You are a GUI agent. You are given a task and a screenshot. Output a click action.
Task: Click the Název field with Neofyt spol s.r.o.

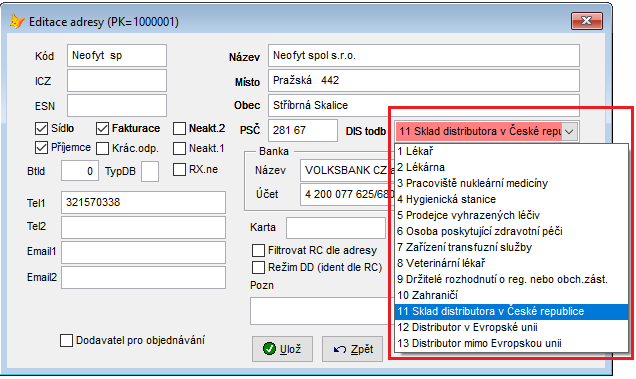tap(423, 56)
